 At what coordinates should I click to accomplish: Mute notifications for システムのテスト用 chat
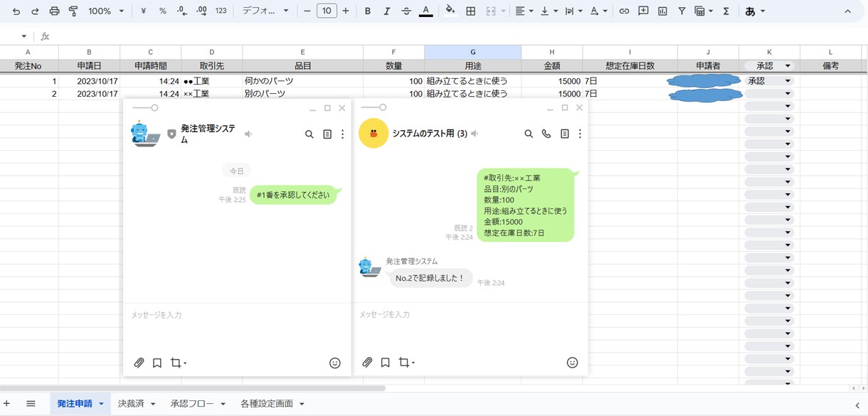coord(475,134)
